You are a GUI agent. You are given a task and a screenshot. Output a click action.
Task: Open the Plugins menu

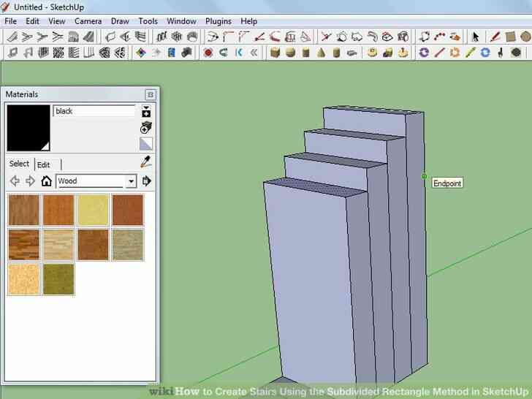[x=218, y=21]
